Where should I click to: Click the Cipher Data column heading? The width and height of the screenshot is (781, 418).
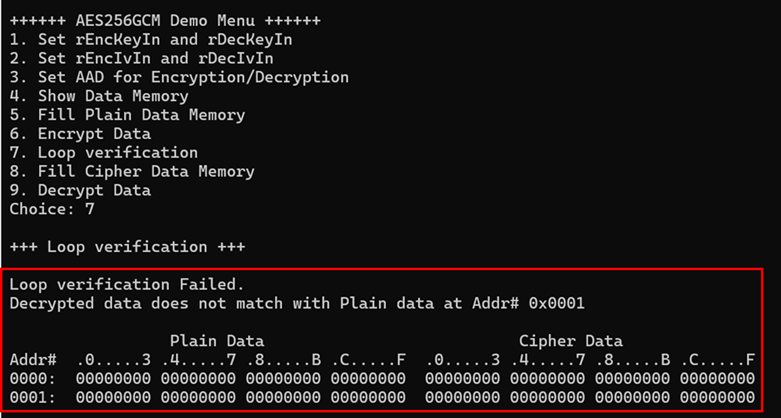[x=571, y=341]
